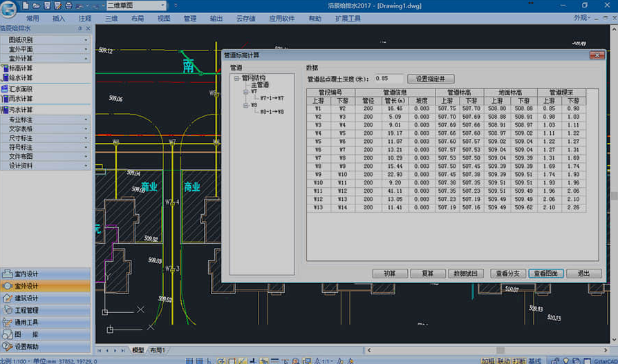Click the light bulb icon in status bar
Screen dimensions: 618x364
click(566, 361)
